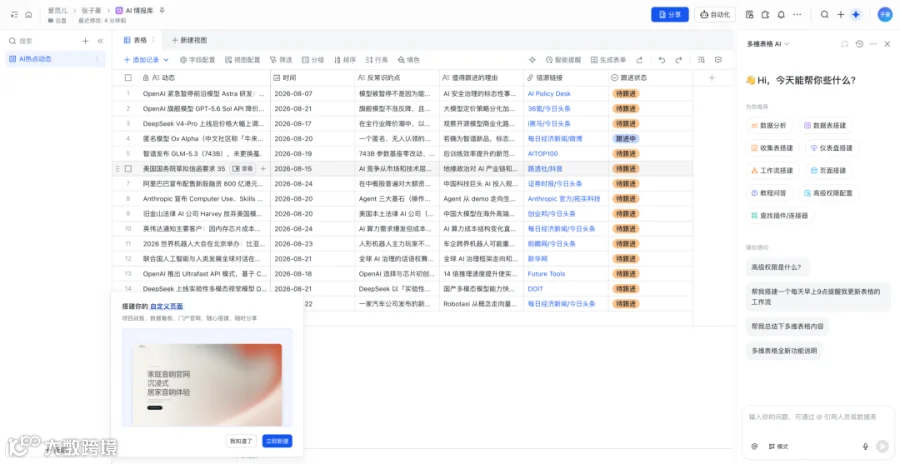
Task: Click the 工作流搭建 suggestion chip
Action: tap(773, 170)
